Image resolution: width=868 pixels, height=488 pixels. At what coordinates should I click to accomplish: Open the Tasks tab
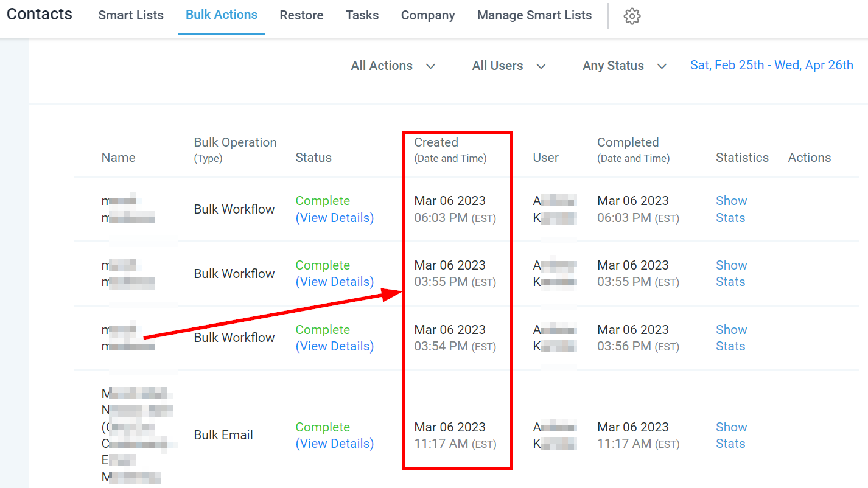[x=362, y=15]
